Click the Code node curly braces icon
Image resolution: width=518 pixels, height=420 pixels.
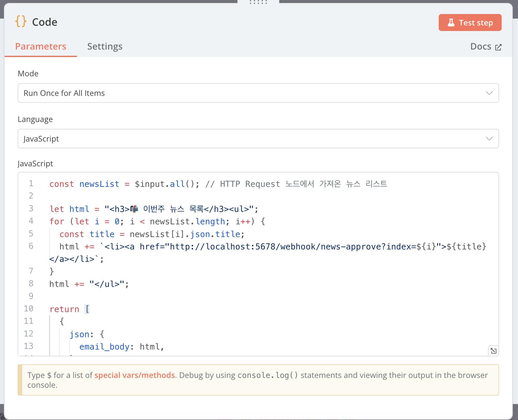pos(21,22)
